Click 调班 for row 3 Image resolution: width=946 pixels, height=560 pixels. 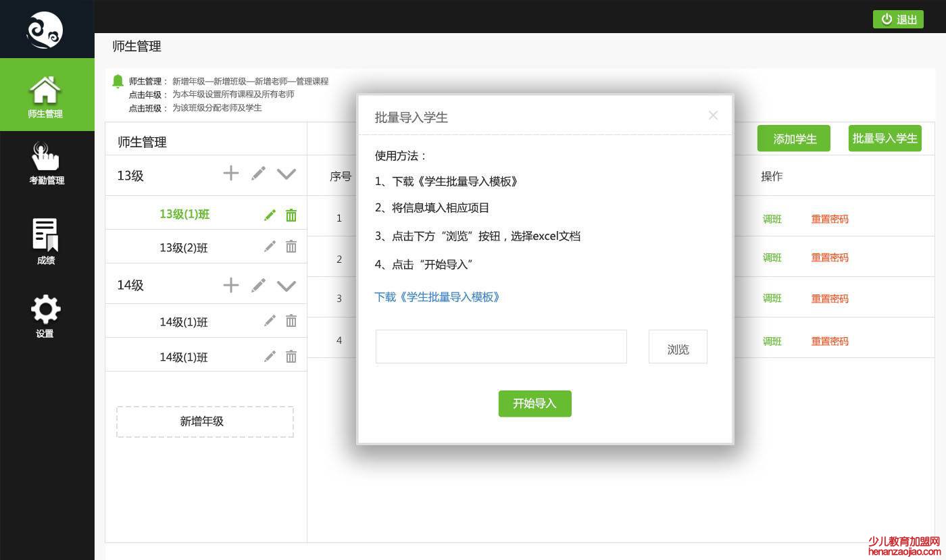click(772, 299)
